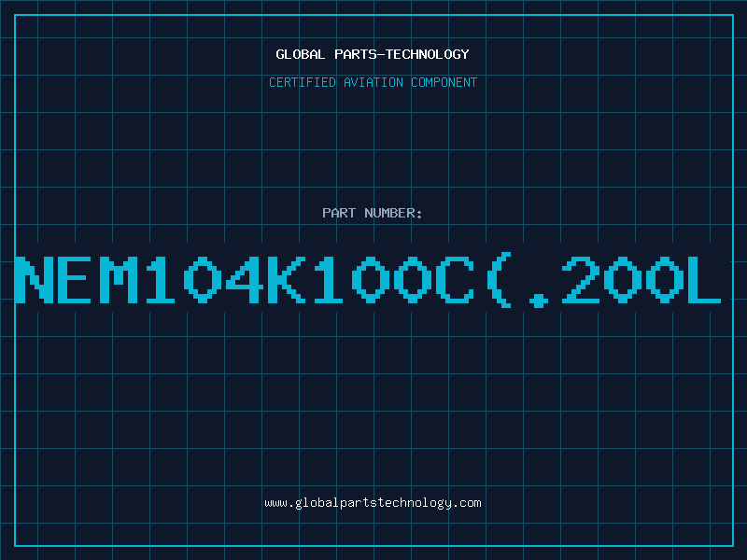Click the word AVIATION in the subtitle
Screen dimensions: 747x560
coord(373,82)
